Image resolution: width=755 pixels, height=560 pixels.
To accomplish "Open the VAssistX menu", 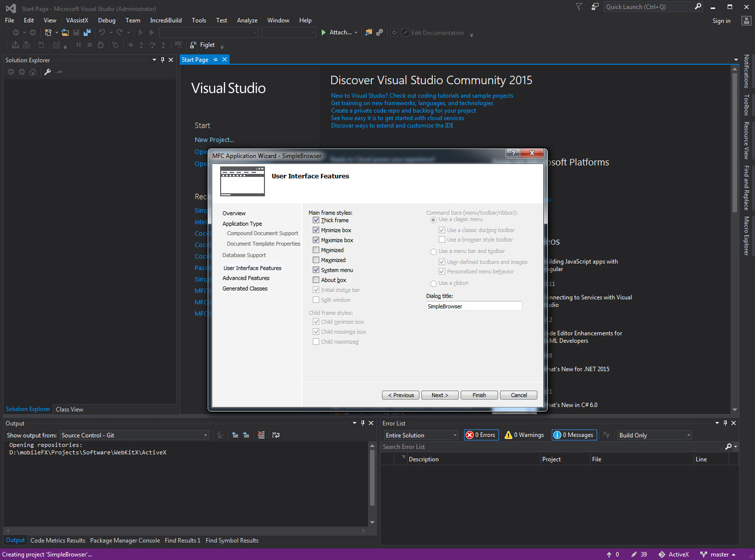I will pos(77,20).
